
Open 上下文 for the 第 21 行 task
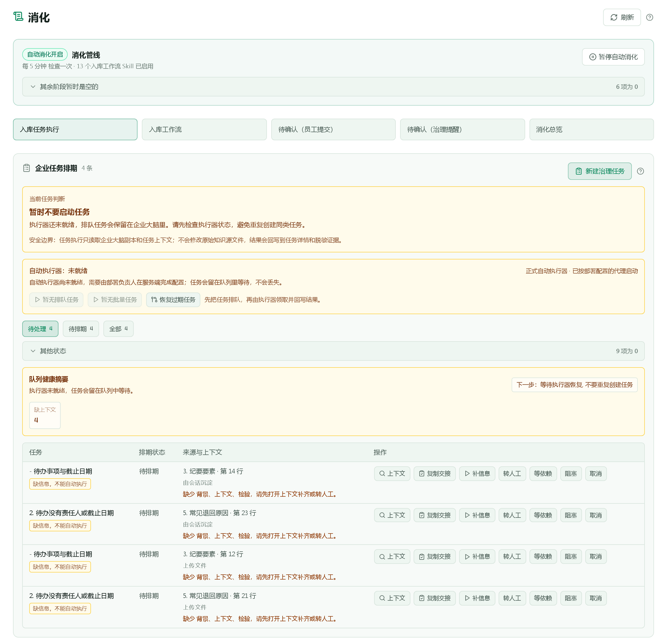(x=392, y=598)
